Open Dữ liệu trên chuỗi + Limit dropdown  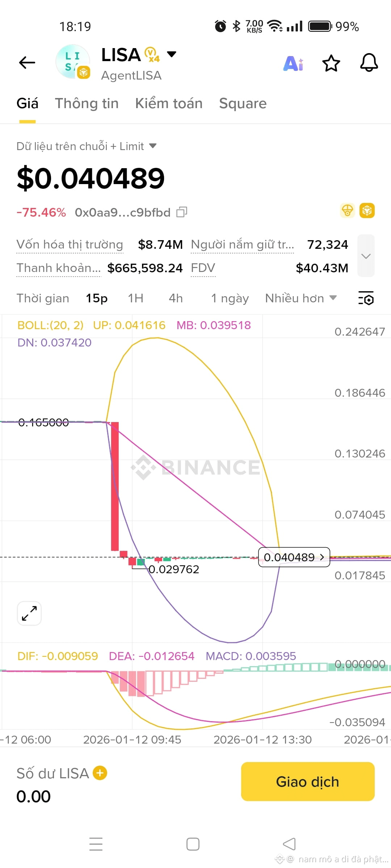tap(86, 146)
